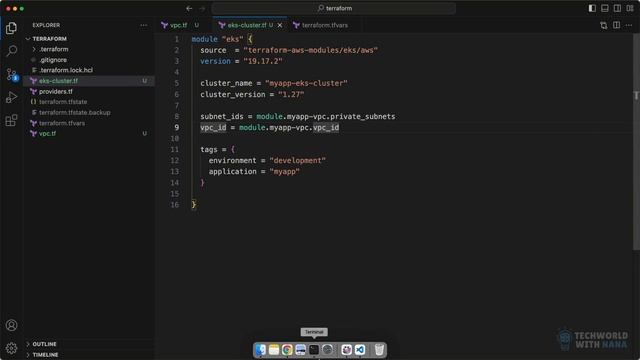Screen dimensions: 640x360
Task: Open Finder from the dock
Action: [x=261, y=350]
